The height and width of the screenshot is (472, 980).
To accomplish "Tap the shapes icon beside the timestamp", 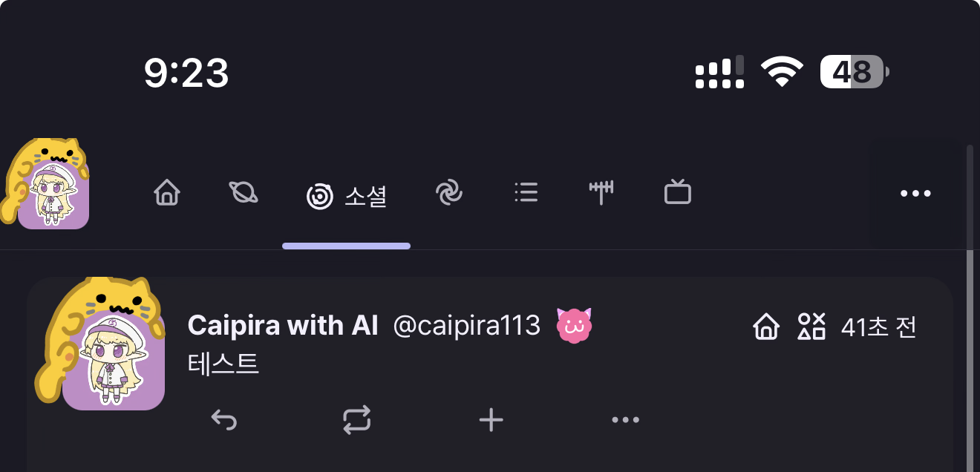I will [x=811, y=327].
